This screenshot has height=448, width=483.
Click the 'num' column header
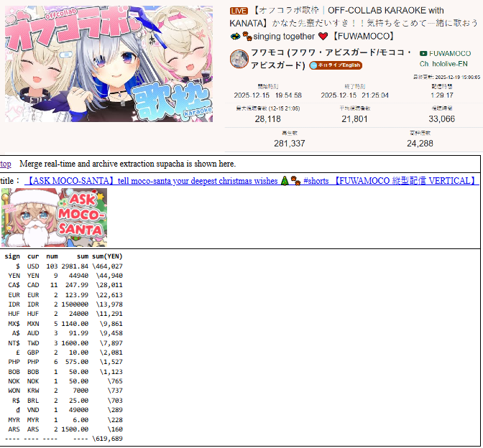click(x=52, y=256)
